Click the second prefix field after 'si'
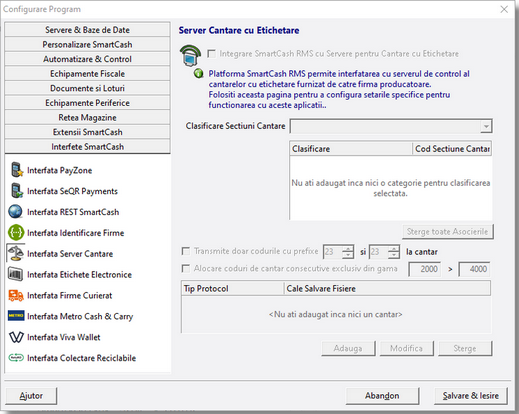The image size is (519, 414). (x=379, y=252)
